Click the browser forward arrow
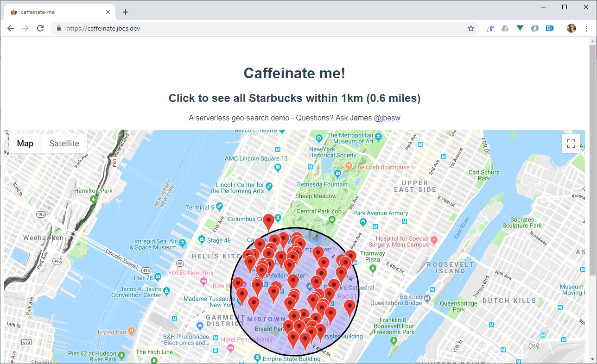 (x=25, y=28)
